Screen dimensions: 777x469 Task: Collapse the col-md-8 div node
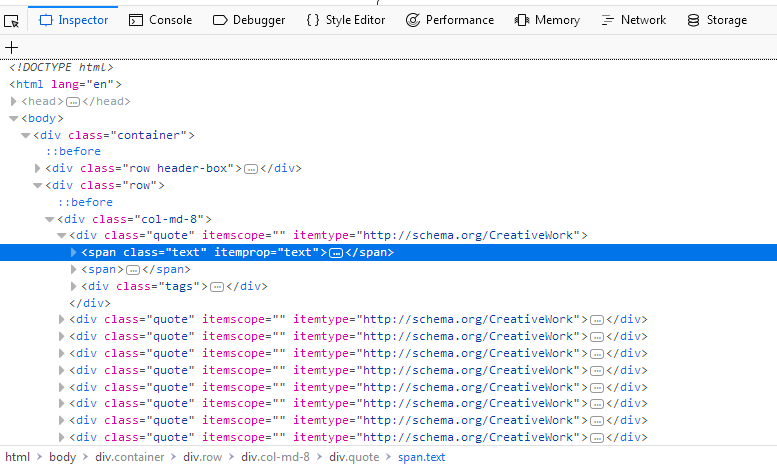point(49,219)
